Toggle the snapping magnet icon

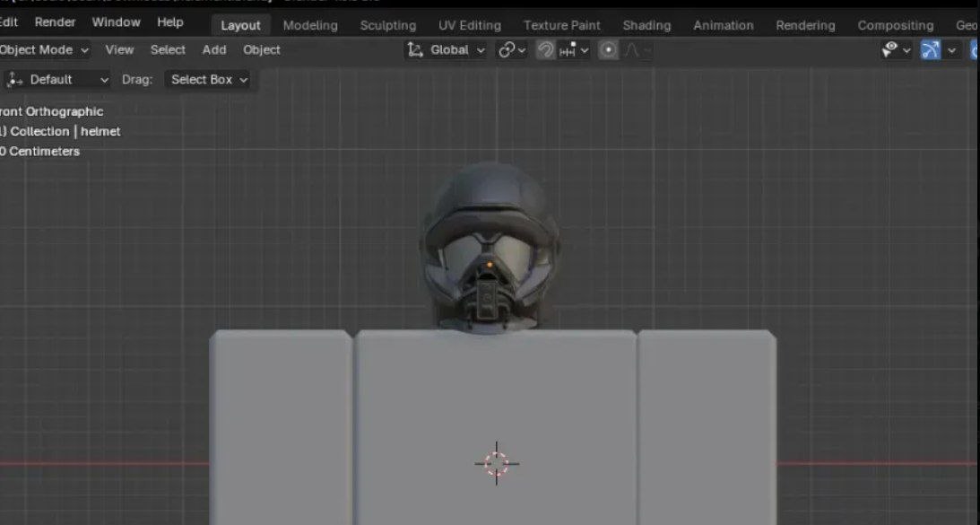[546, 50]
